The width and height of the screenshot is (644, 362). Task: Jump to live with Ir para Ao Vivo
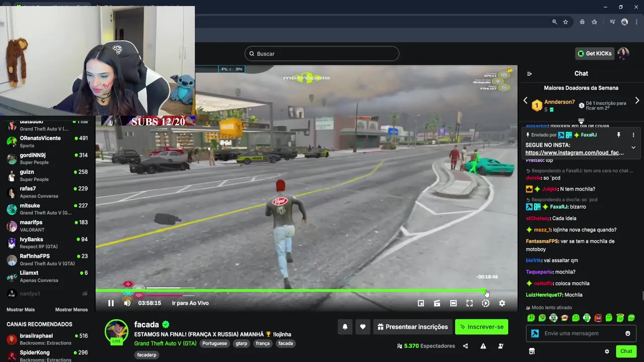[x=190, y=303]
